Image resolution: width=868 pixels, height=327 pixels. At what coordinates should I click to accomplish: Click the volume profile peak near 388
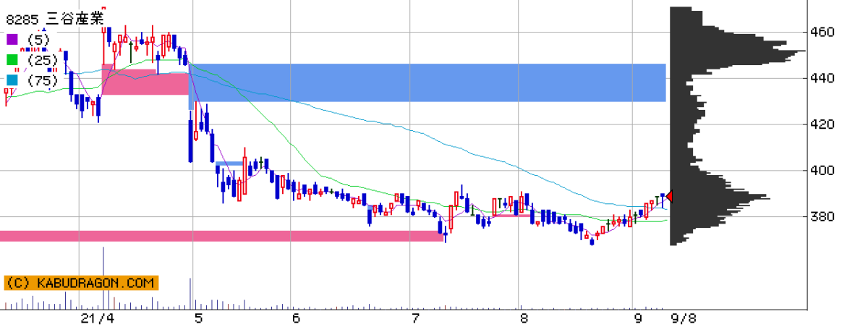(x=720, y=198)
